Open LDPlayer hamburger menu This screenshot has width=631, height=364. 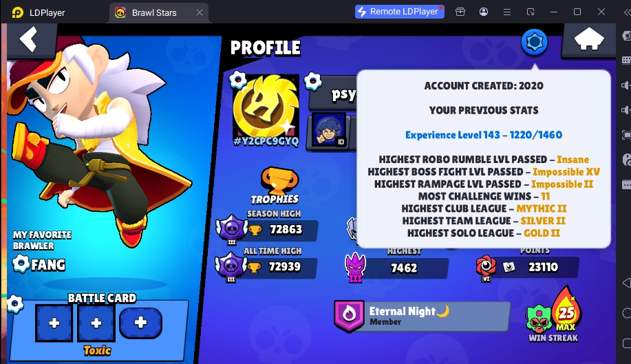[507, 12]
